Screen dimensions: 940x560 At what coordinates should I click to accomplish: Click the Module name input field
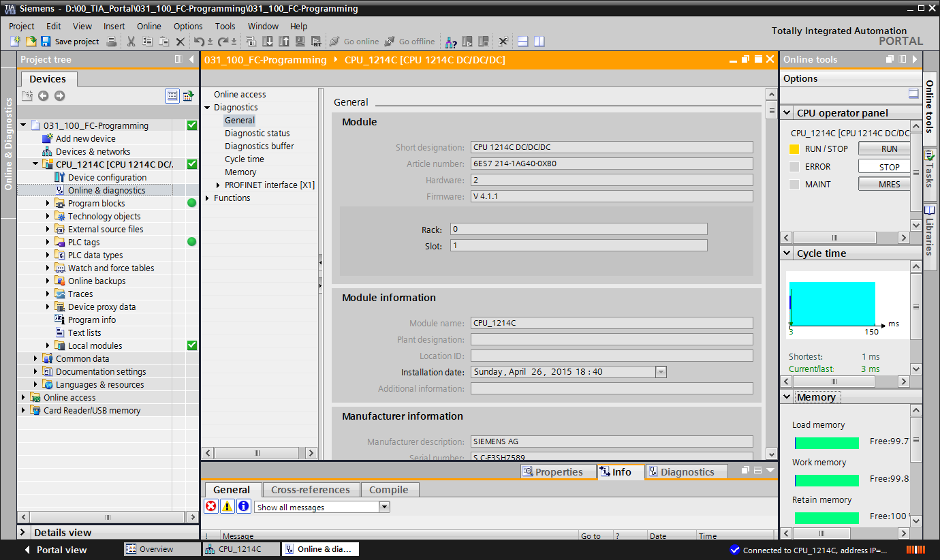point(612,323)
